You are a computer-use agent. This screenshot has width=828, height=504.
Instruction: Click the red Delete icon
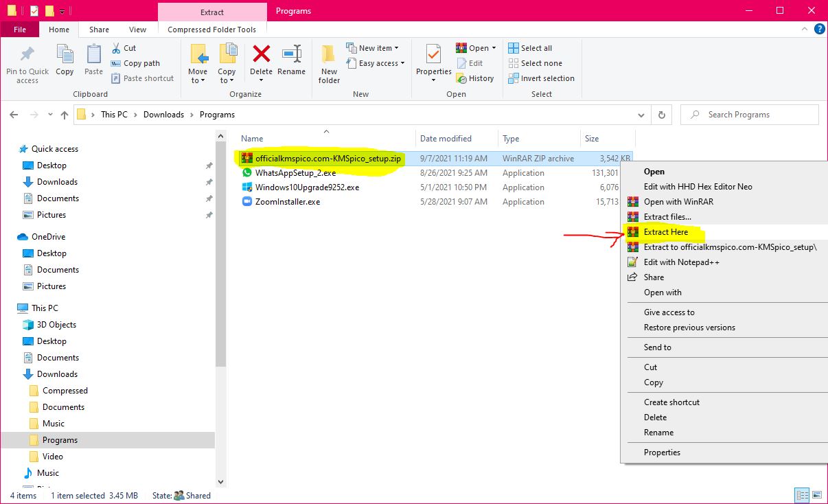pyautogui.click(x=261, y=54)
